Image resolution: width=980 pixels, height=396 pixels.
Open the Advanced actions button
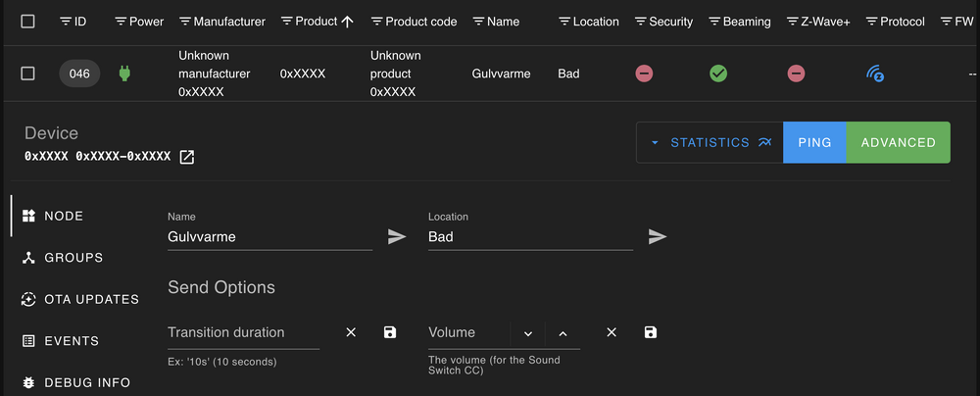898,142
